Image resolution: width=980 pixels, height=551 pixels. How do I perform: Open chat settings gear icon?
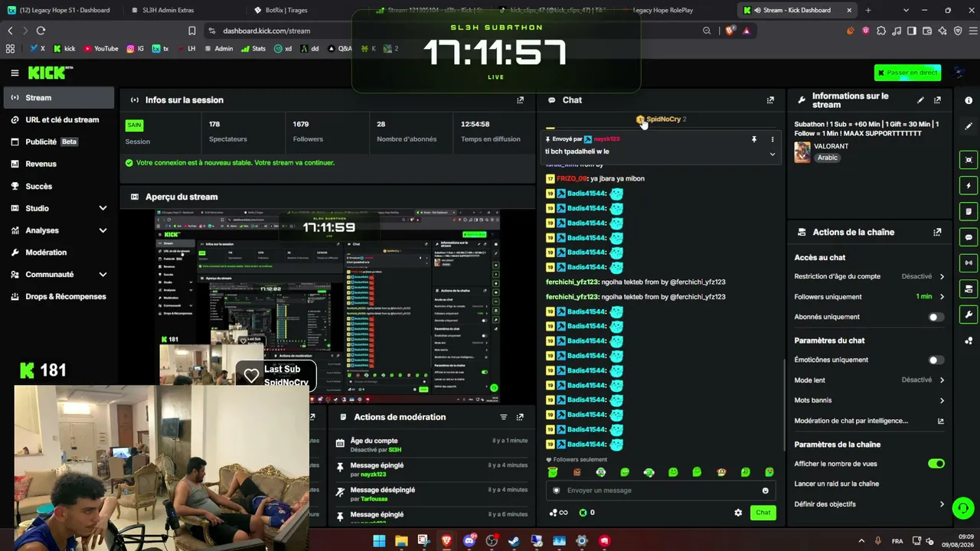pyautogui.click(x=738, y=513)
